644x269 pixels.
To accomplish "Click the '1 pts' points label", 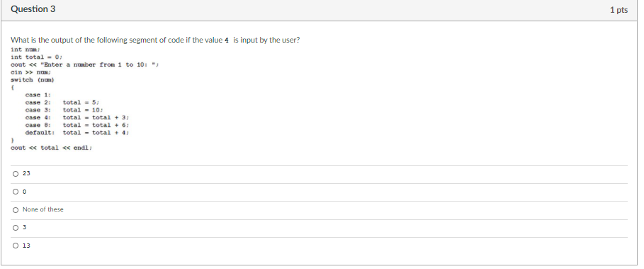I will tap(618, 10).
